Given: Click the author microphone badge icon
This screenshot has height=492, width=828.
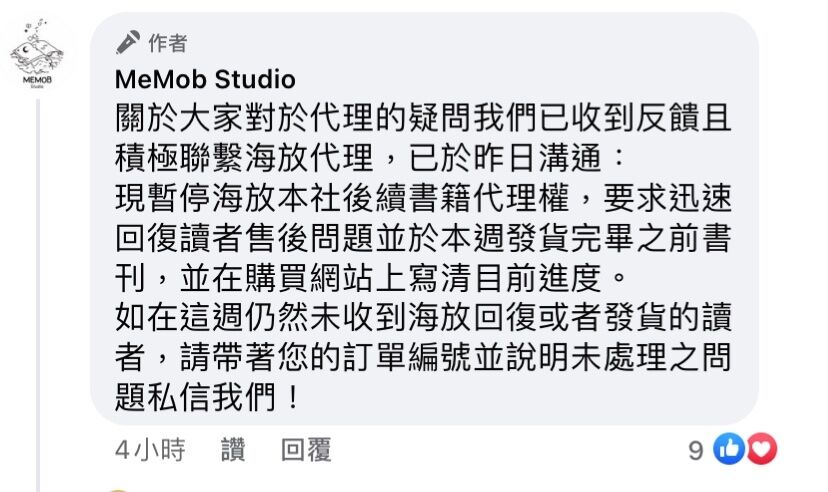Looking at the screenshot, I should (128, 42).
